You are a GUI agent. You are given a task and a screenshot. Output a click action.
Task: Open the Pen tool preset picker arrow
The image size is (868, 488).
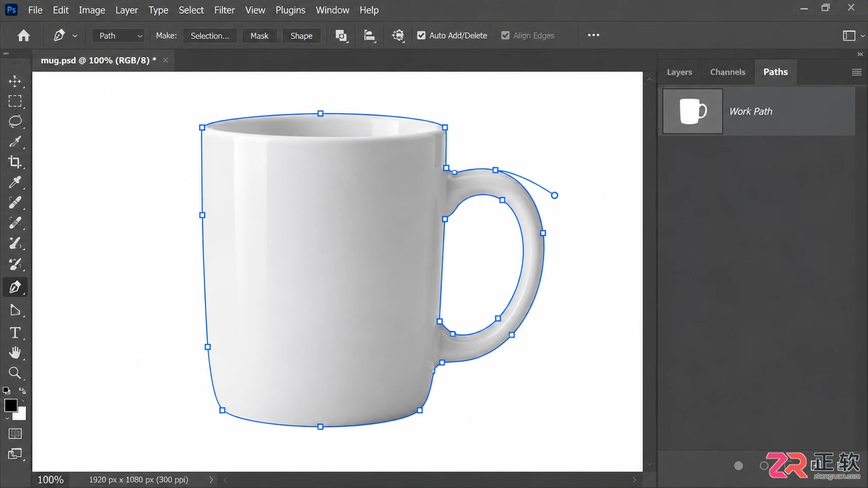coord(75,36)
